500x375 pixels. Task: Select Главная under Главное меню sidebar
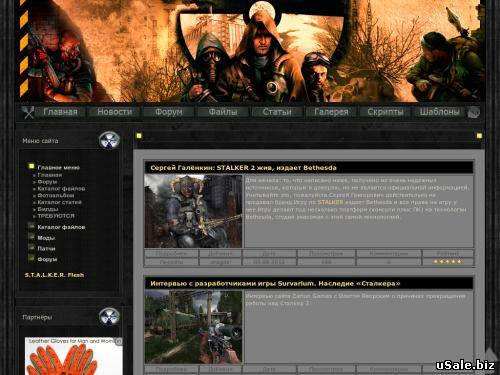coord(50,175)
